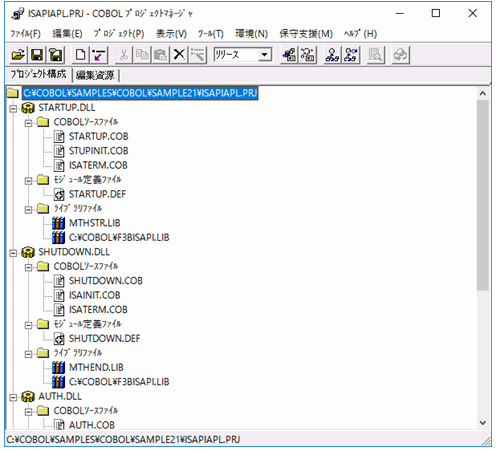
Task: Select the SHUTDOWN.DLL gear icon
Action: [x=28, y=252]
